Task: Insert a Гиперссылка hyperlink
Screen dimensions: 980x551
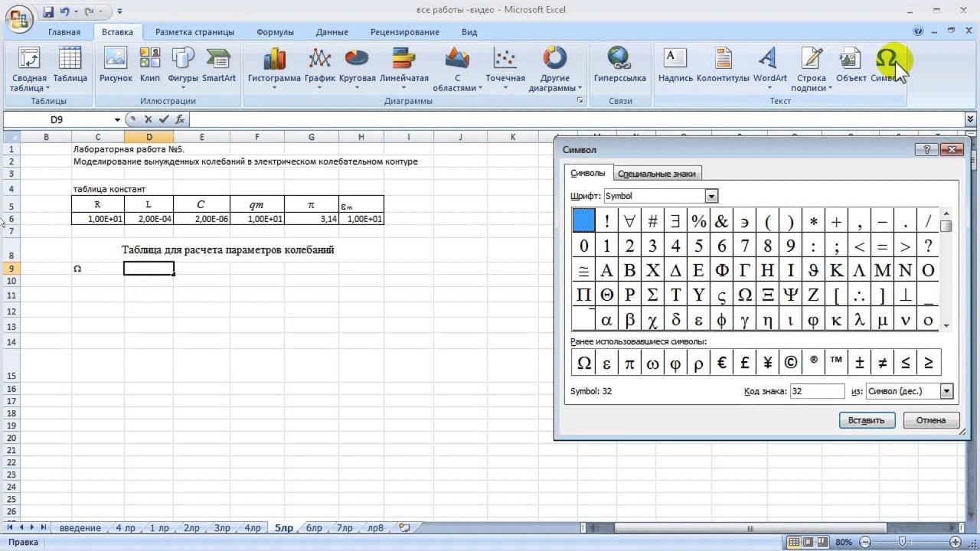Action: coord(619,65)
